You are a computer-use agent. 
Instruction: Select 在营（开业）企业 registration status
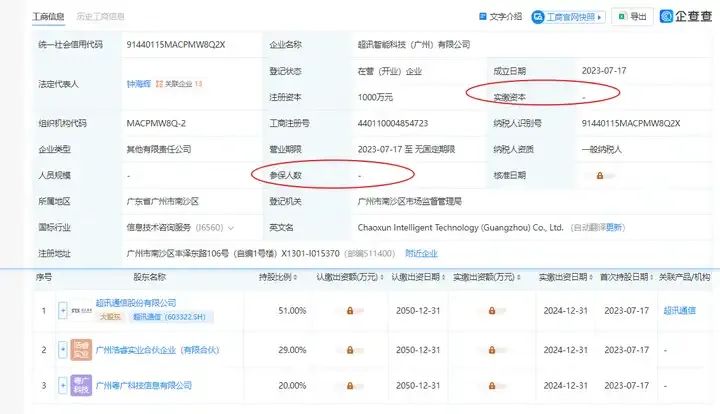(389, 71)
